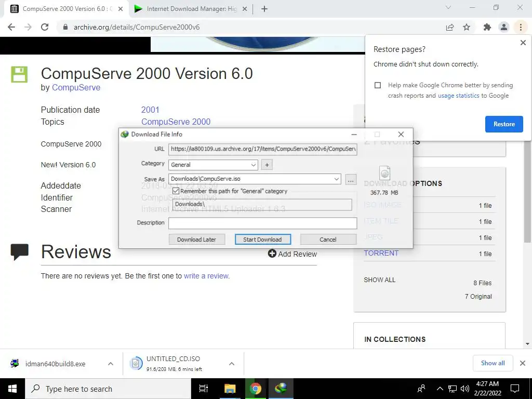Screen dimensions: 532x399
Task: Click the Download Later button
Action: click(x=196, y=240)
